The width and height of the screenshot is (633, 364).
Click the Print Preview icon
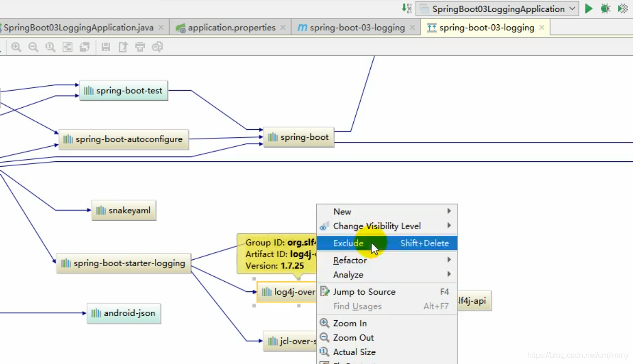click(x=157, y=47)
